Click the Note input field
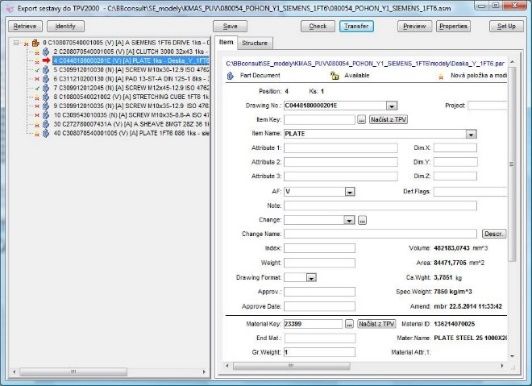The width and height of the screenshot is (532, 386). click(380, 206)
